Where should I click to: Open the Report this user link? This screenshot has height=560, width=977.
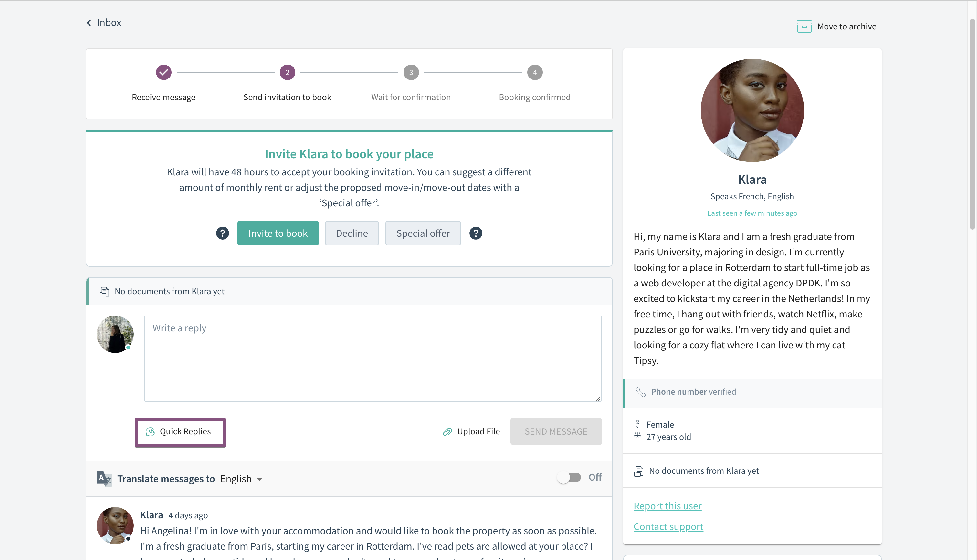pyautogui.click(x=667, y=506)
